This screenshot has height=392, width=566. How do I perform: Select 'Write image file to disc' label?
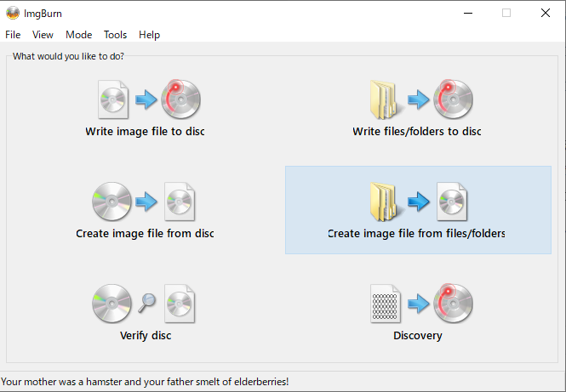(x=145, y=131)
